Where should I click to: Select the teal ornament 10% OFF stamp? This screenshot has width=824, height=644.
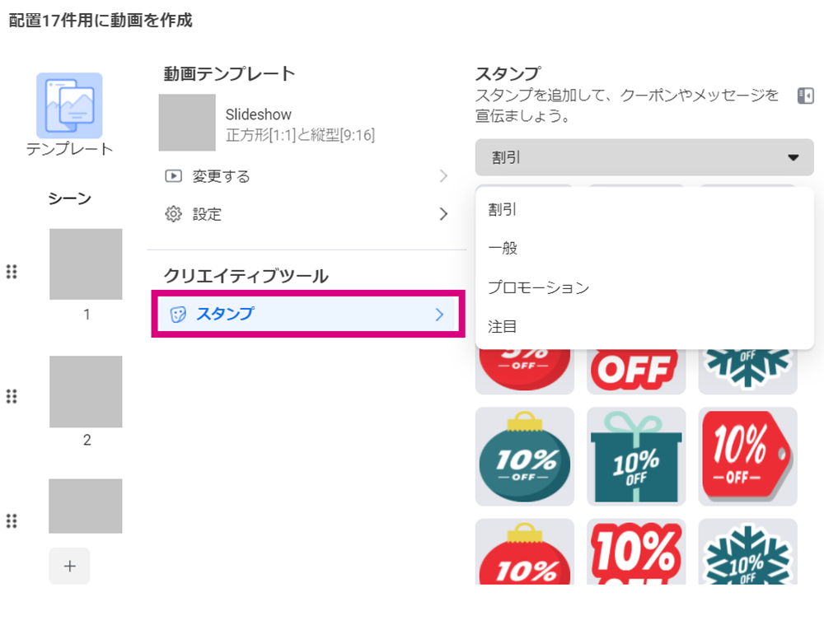(x=524, y=456)
